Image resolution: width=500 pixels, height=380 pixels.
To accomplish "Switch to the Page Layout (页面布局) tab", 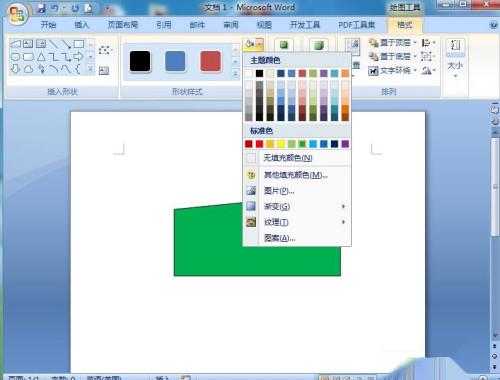I will [x=123, y=25].
